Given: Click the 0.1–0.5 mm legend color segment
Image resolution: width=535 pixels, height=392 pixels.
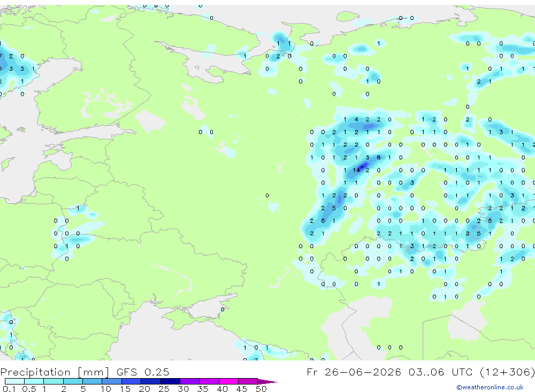Looking at the screenshot, I should point(14,381).
